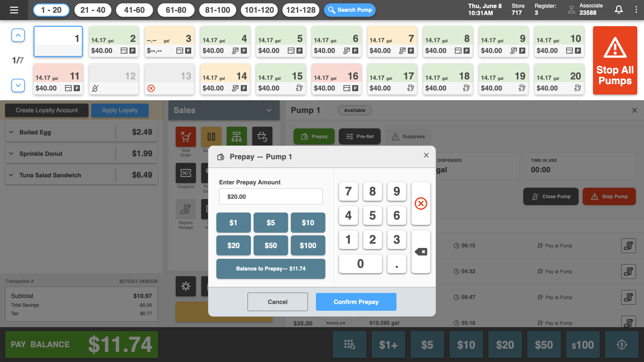This screenshot has width=644, height=362.
Task: Click the Search Pump magnifier icon
Action: click(331, 10)
